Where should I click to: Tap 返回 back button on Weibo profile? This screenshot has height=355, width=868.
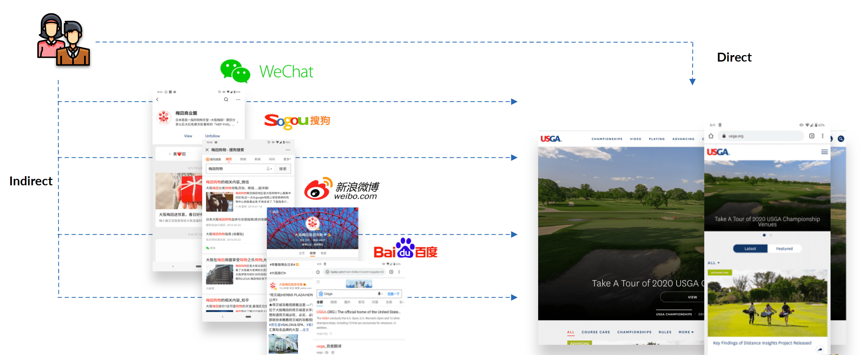point(274,212)
